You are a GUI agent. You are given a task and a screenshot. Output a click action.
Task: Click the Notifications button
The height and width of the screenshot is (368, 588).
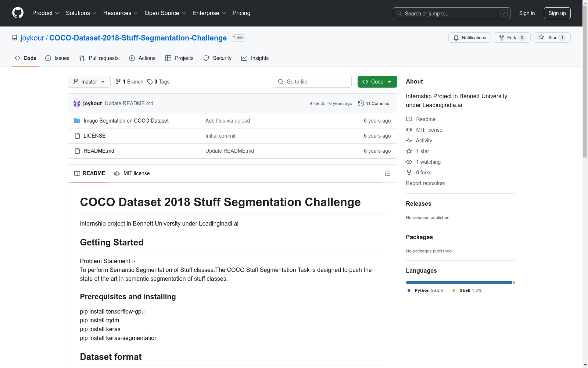[x=470, y=38]
